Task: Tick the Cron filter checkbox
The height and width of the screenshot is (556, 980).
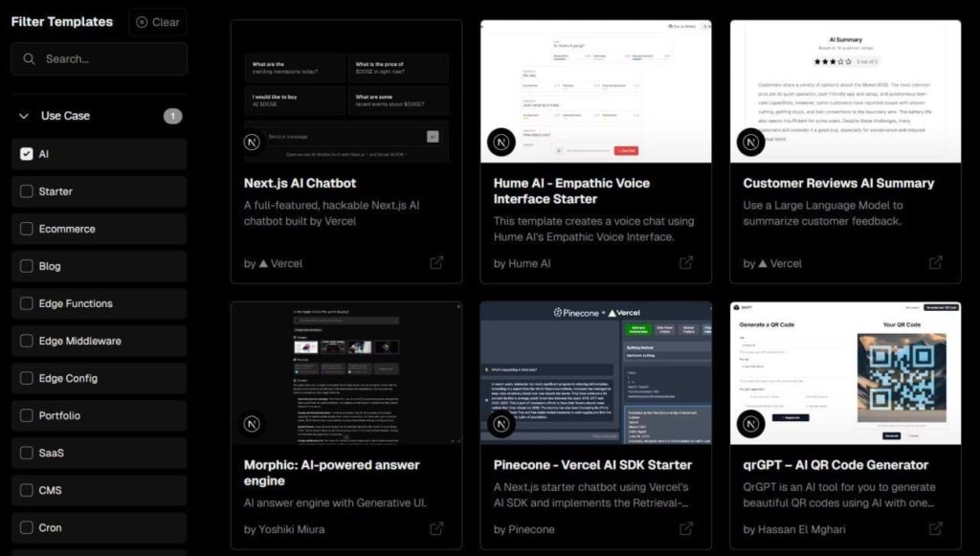Action: 26,527
